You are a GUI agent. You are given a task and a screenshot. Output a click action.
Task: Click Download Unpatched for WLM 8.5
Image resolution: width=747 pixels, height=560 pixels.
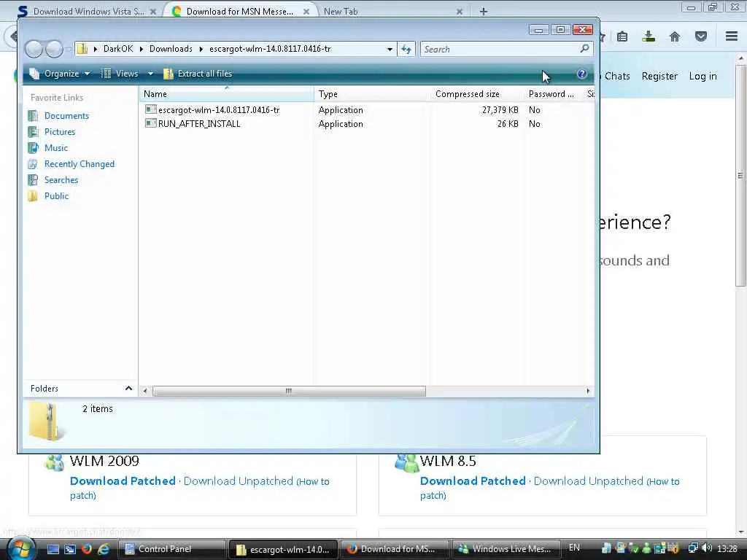589,481
